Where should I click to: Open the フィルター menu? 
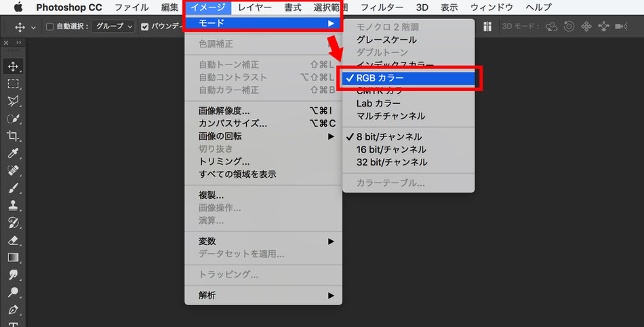coord(382,7)
